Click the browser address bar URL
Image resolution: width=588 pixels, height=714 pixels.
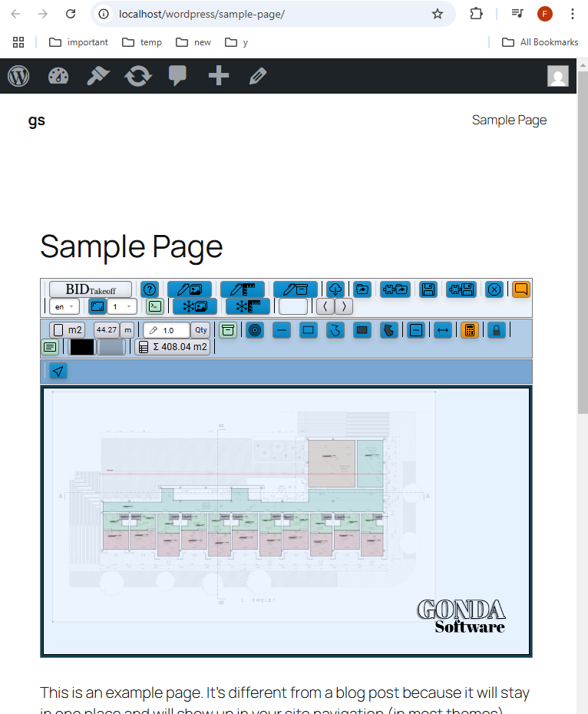point(202,14)
